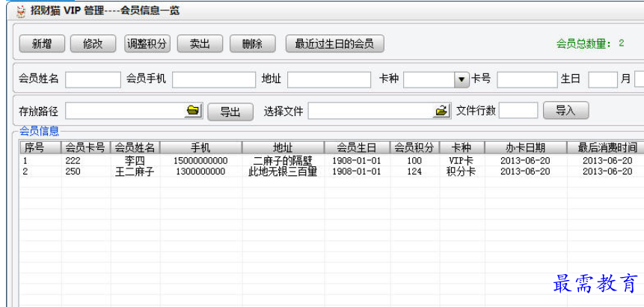Sort by 序号 column header
The image size is (644, 307).
[40, 148]
